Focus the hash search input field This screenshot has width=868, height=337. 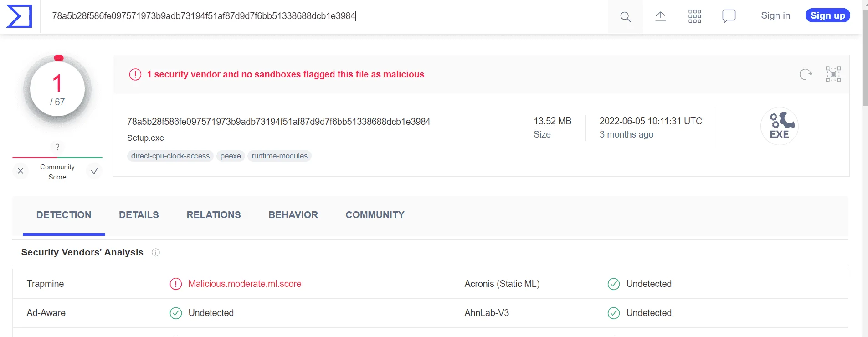coord(324,16)
